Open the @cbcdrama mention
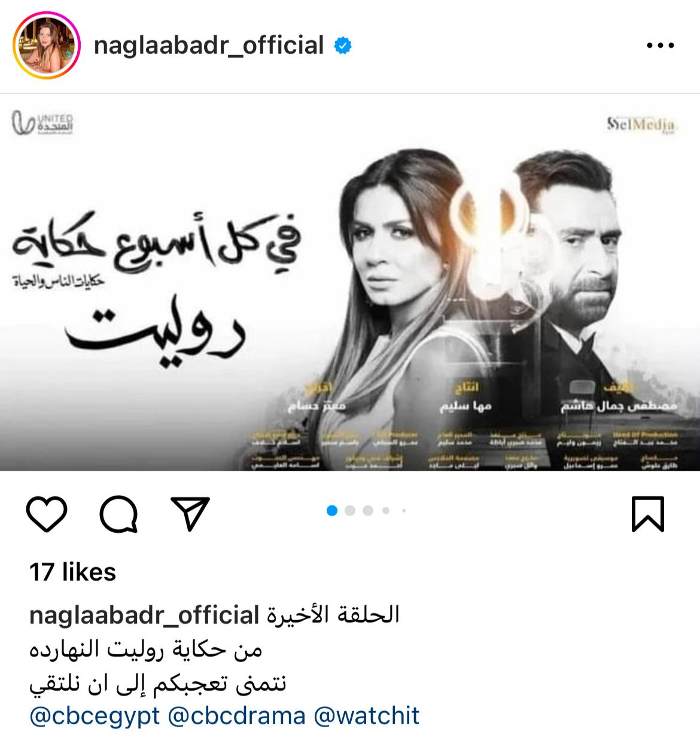 (236, 716)
